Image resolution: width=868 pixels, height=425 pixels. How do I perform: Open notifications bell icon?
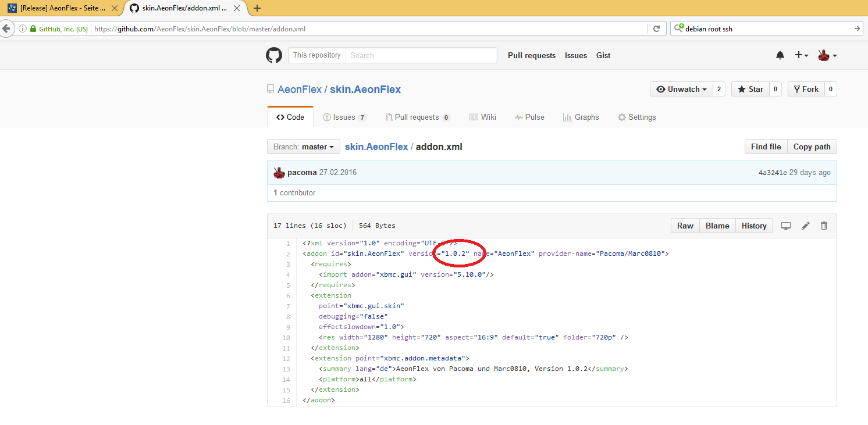[780, 55]
